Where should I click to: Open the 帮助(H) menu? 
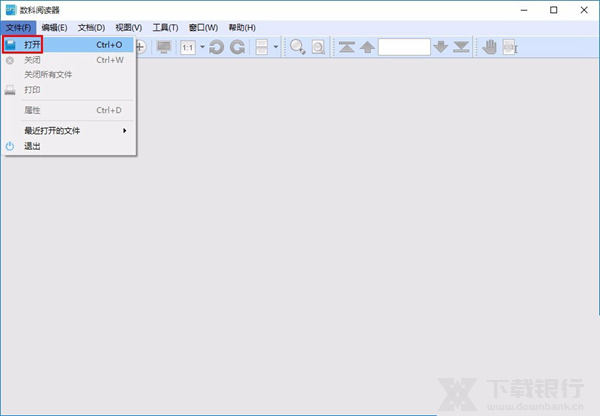[x=242, y=27]
